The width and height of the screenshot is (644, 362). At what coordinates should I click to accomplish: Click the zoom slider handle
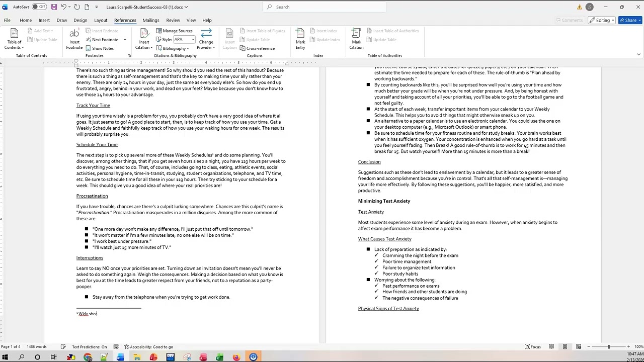[x=609, y=347]
